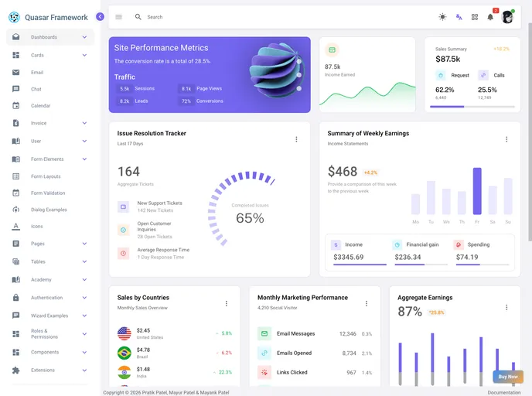Go to the Chat page
Screen dimensions: 532x396
pos(36,89)
